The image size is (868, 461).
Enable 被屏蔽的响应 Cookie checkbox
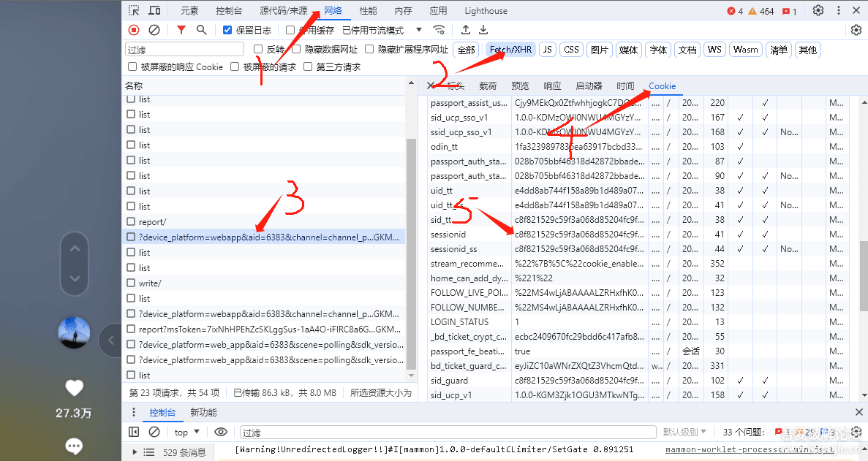coord(132,66)
